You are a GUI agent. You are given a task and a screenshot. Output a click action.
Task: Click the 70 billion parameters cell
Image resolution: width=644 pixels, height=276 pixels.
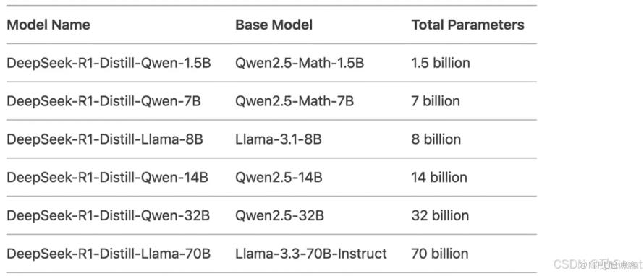click(440, 254)
